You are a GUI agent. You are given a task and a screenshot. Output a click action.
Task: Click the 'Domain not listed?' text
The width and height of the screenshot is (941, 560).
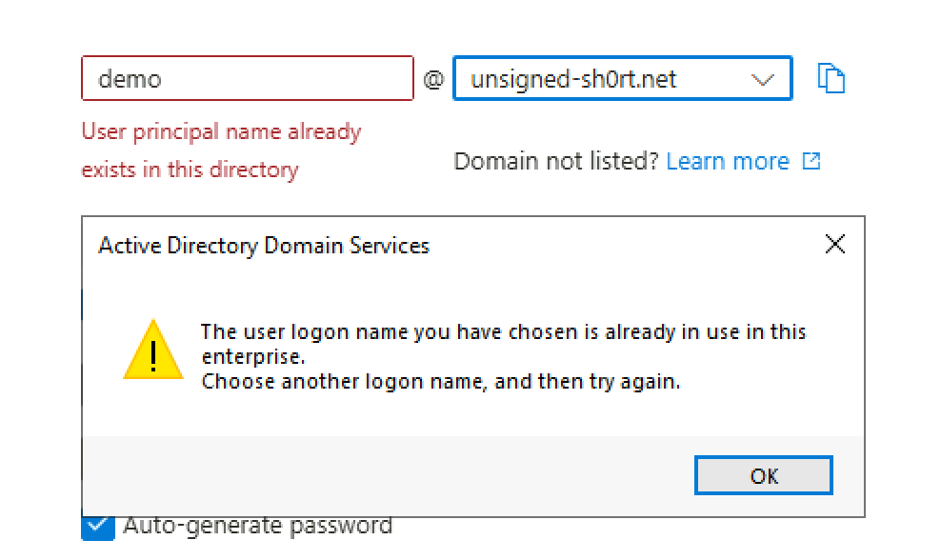coord(556,161)
